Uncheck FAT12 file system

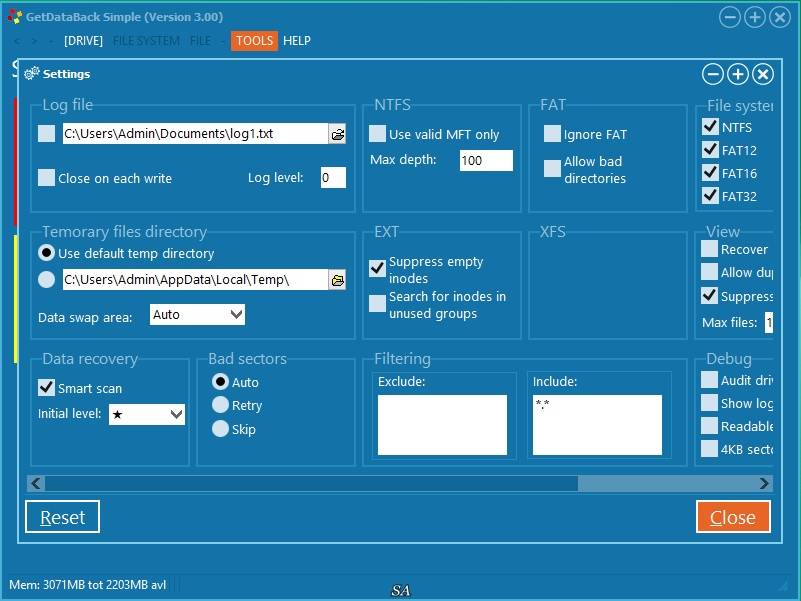coord(710,149)
